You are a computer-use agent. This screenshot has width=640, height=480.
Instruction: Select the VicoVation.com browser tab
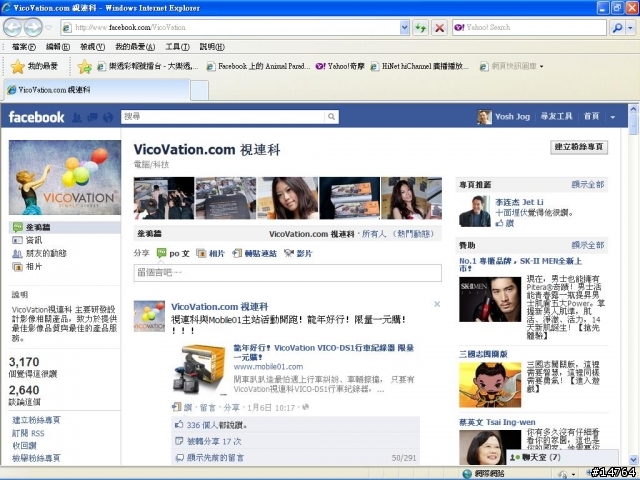click(x=96, y=90)
